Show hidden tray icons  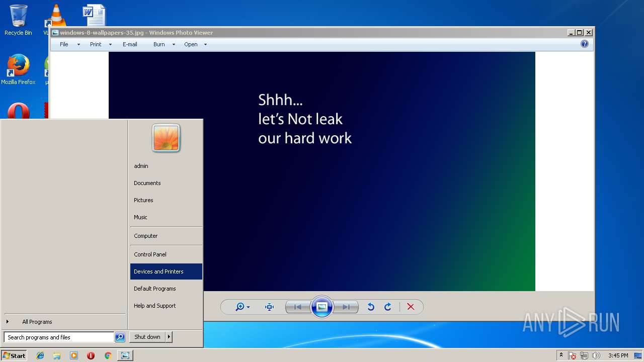click(561, 355)
